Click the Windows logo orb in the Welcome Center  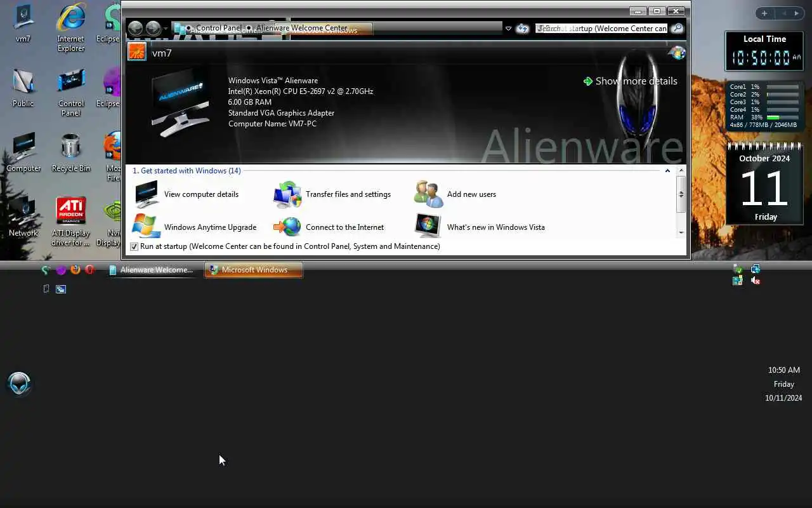pyautogui.click(x=677, y=53)
